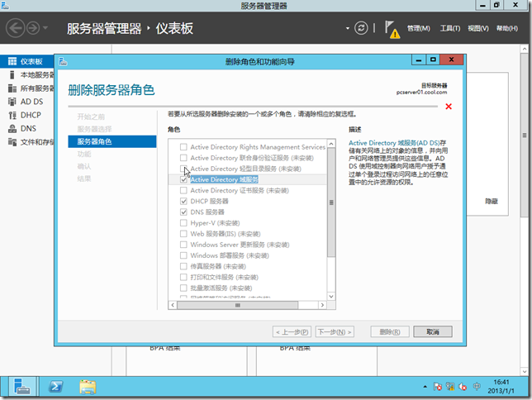Click the 隐藏 link in dashboard
The height and width of the screenshot is (400, 532).
pyautogui.click(x=492, y=202)
